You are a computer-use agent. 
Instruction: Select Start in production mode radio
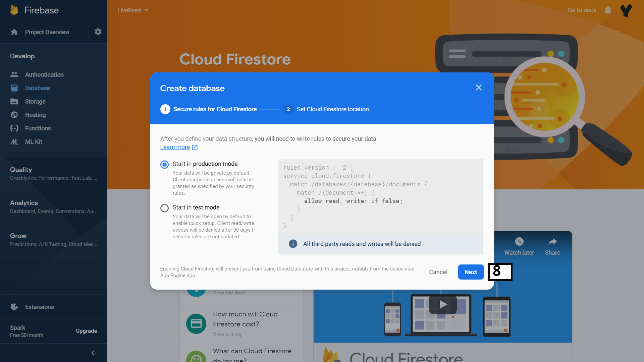(x=164, y=164)
